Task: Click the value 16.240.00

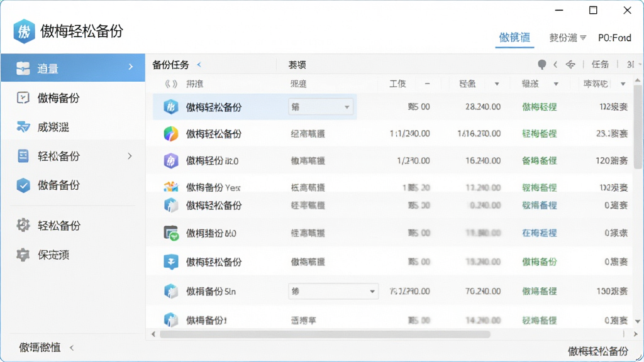Action: click(483, 160)
